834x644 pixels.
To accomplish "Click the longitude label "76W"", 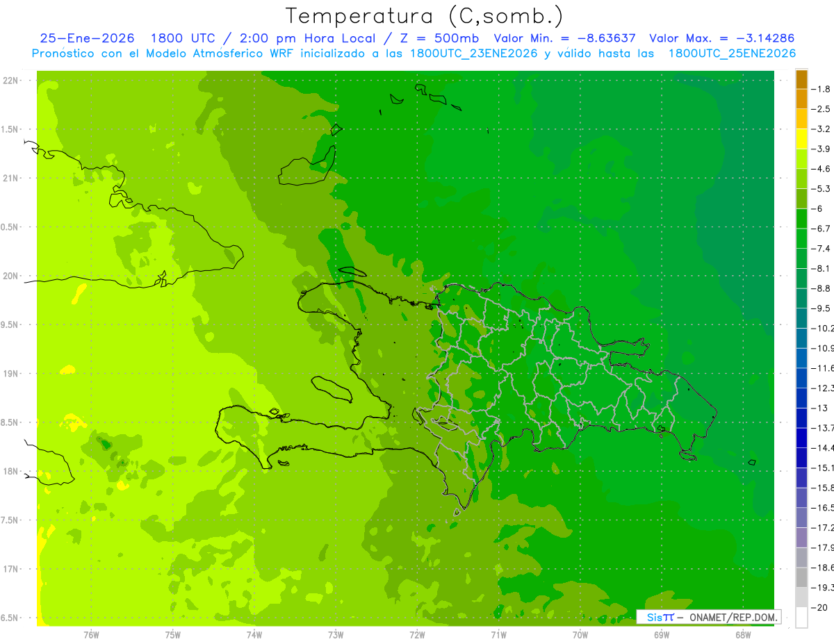I will click(x=91, y=635).
